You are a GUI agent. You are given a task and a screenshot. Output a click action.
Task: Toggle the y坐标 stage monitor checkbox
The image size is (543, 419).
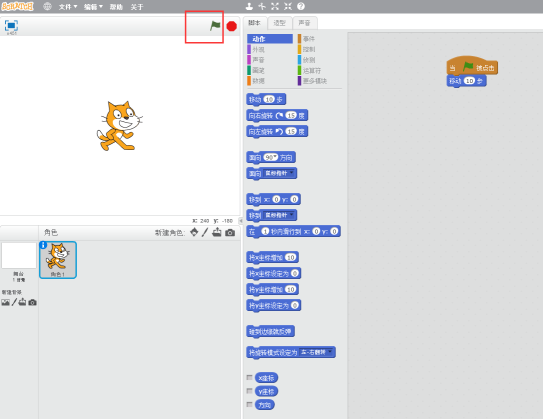(x=249, y=391)
